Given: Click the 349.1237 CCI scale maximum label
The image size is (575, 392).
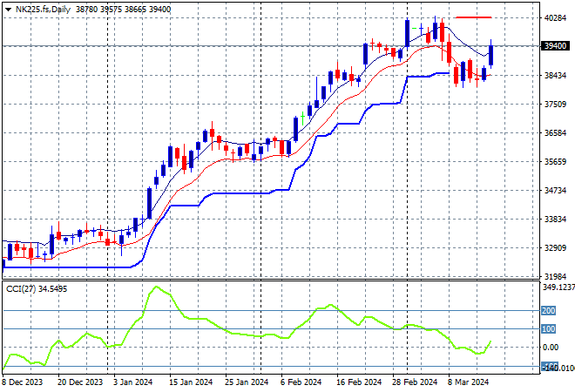Looking at the screenshot, I should (552, 287).
